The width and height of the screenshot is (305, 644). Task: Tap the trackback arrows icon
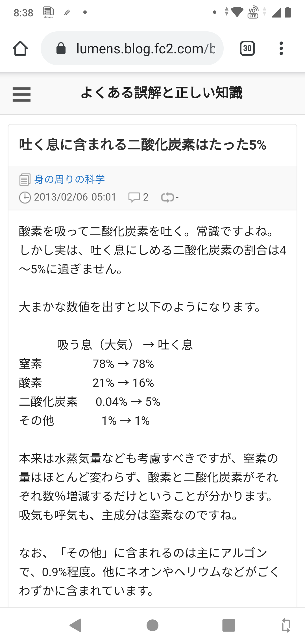tap(167, 197)
